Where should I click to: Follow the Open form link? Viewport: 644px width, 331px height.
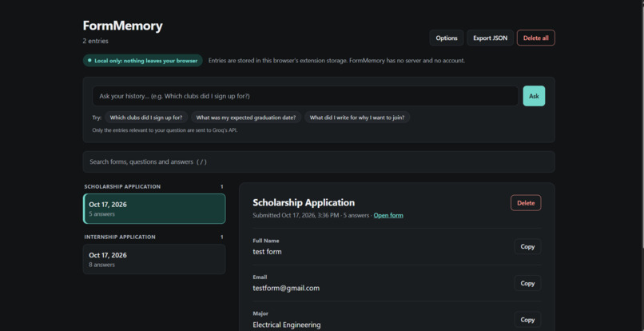(388, 215)
